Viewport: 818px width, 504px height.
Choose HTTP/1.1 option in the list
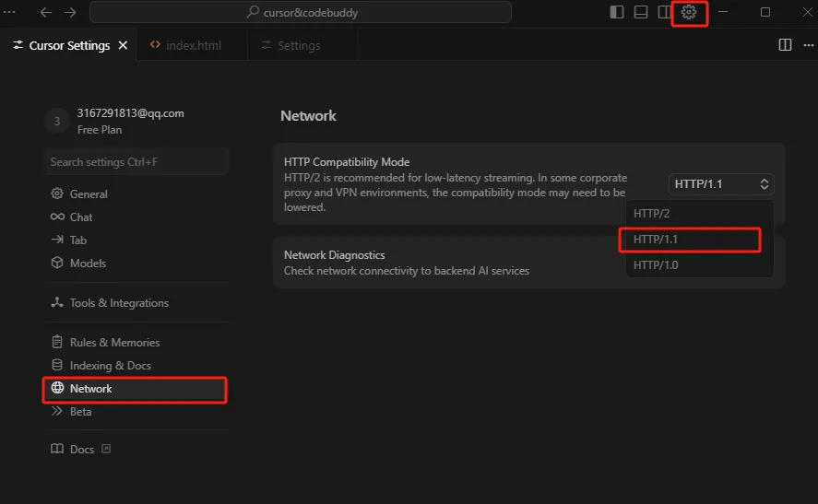pos(690,240)
